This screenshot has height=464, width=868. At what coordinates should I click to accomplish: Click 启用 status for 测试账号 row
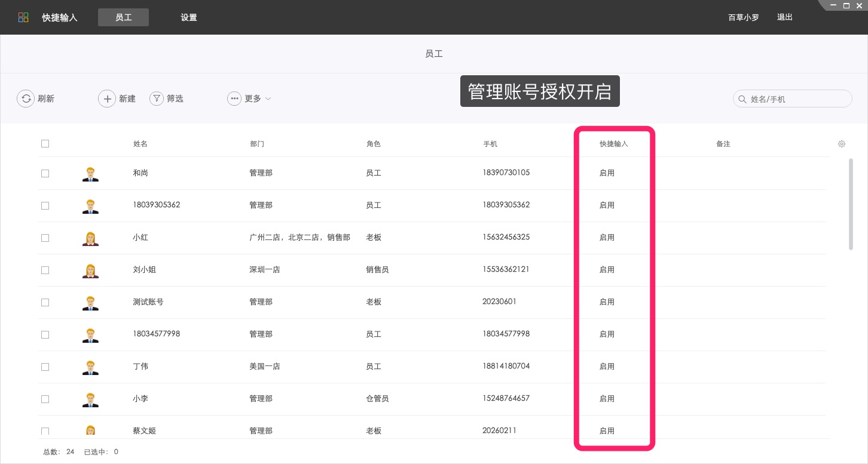[x=607, y=302]
